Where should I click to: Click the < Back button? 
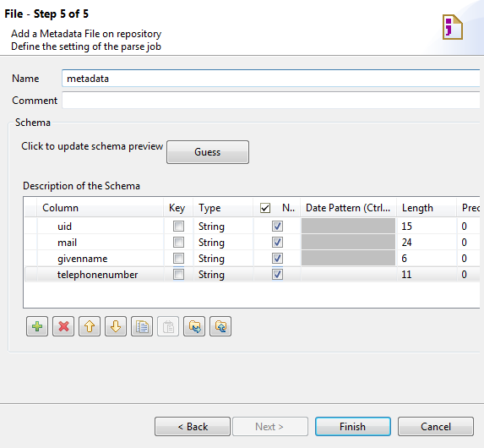193,426
